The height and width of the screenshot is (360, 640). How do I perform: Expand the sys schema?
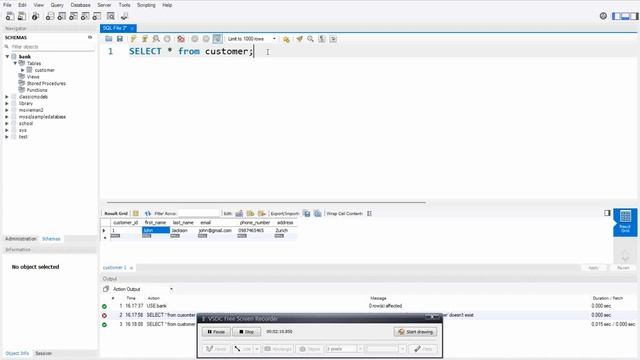7,130
